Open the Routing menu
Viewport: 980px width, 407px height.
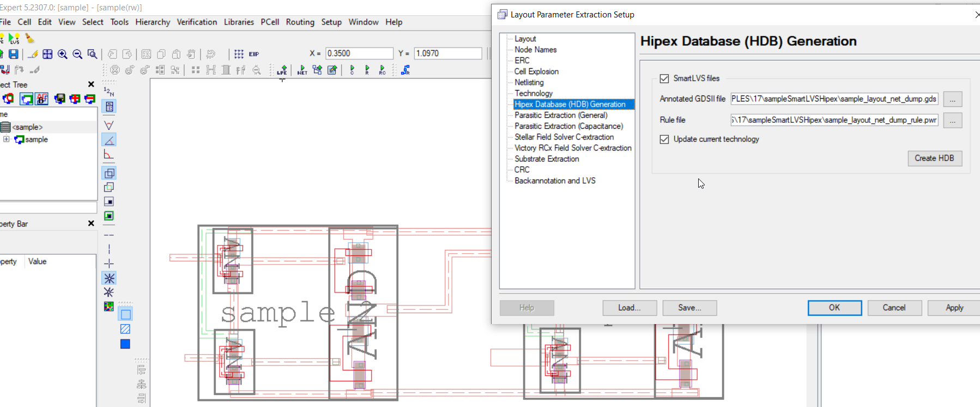[300, 22]
